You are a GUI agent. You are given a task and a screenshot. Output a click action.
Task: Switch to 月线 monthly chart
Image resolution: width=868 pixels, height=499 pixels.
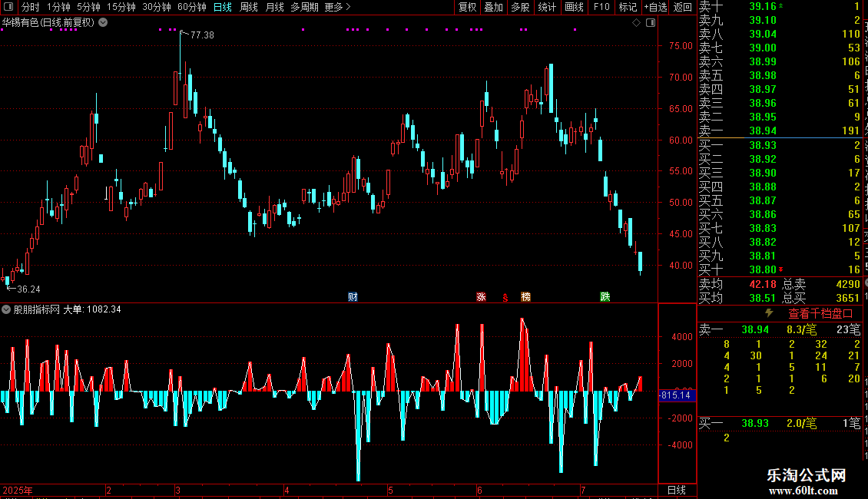pos(274,7)
